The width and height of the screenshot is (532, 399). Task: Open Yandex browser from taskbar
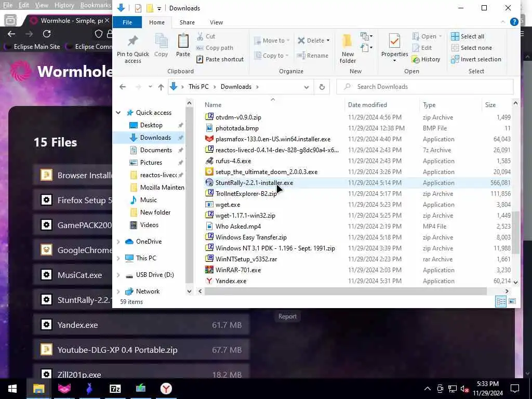166,389
